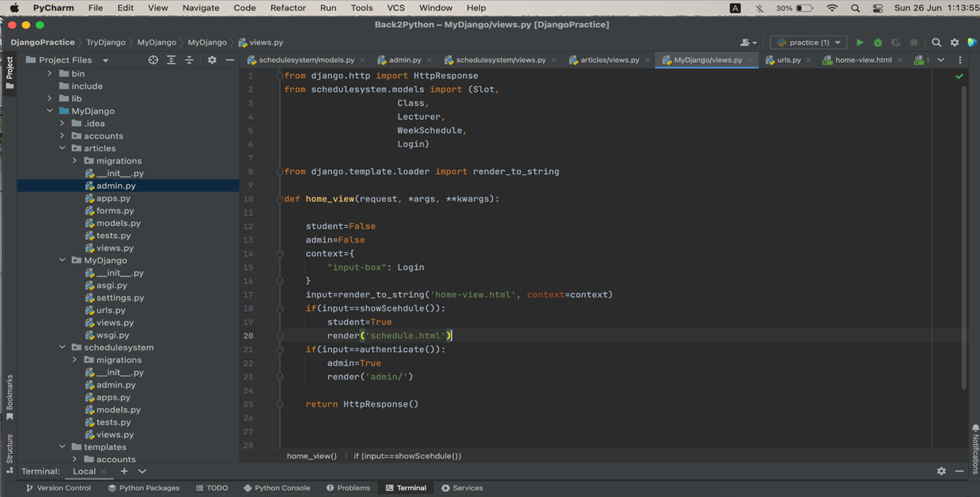980x497 pixels.
Task: Show hidden editor tabs chevron
Action: pyautogui.click(x=941, y=60)
